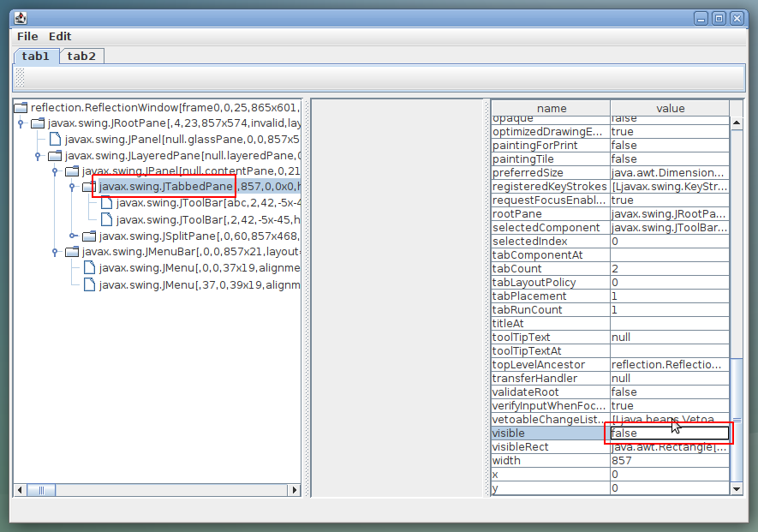Click the 'preferredSize' value cell
Image resolution: width=758 pixels, height=532 pixels.
[670, 173]
